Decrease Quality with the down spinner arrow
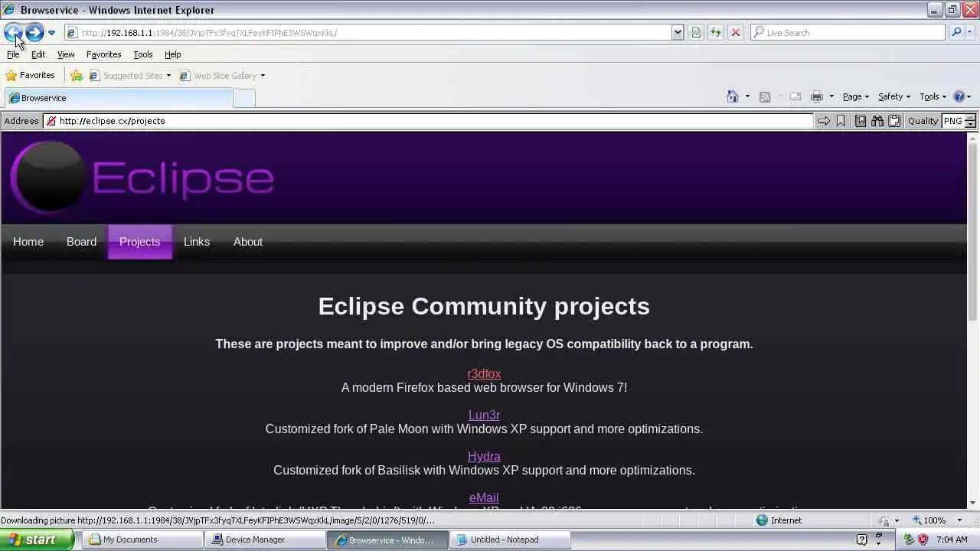Image resolution: width=980 pixels, height=551 pixels. pyautogui.click(x=970, y=124)
